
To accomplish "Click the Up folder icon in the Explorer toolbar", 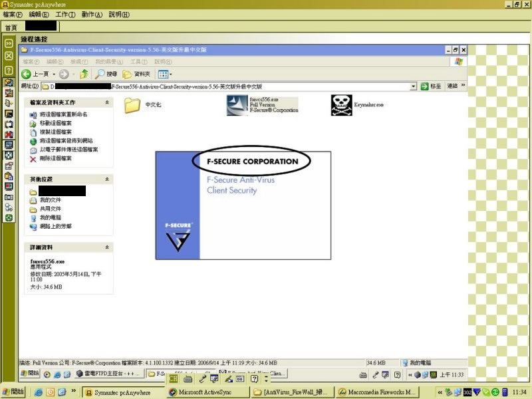I will [x=84, y=74].
